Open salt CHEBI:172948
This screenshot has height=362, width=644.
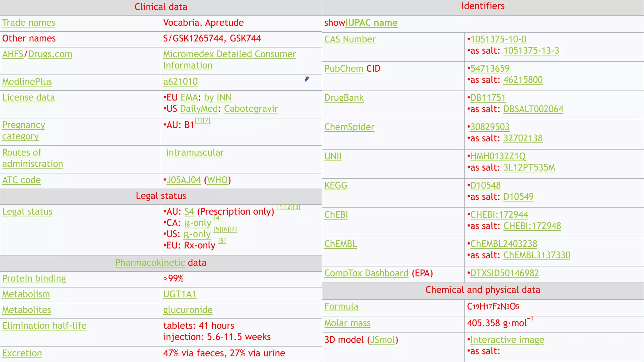[x=532, y=226]
